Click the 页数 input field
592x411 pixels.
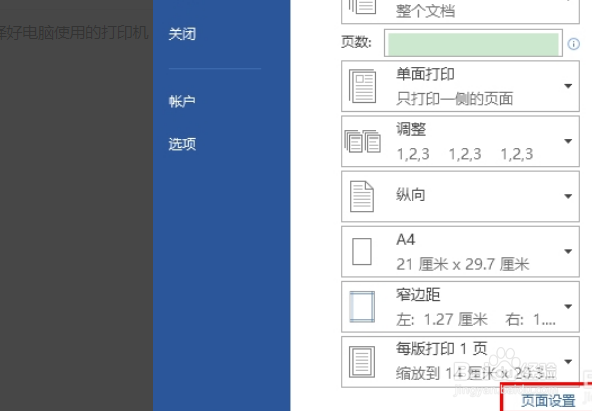[473, 44]
